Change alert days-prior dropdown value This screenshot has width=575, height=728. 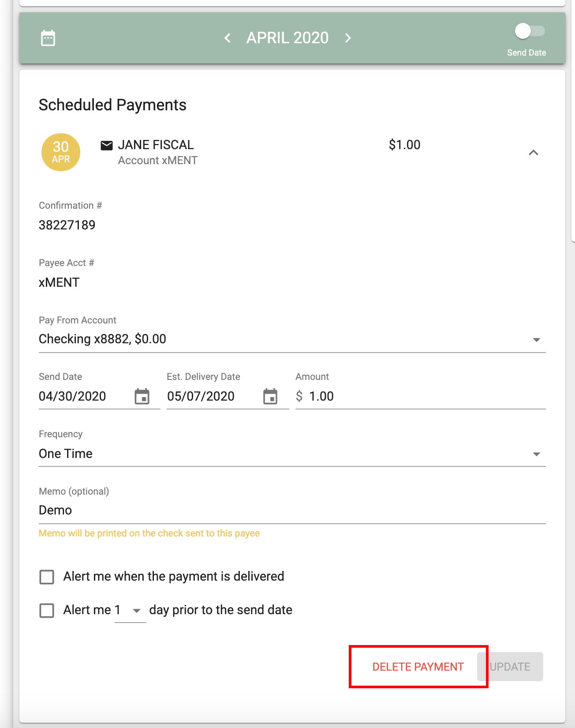130,610
